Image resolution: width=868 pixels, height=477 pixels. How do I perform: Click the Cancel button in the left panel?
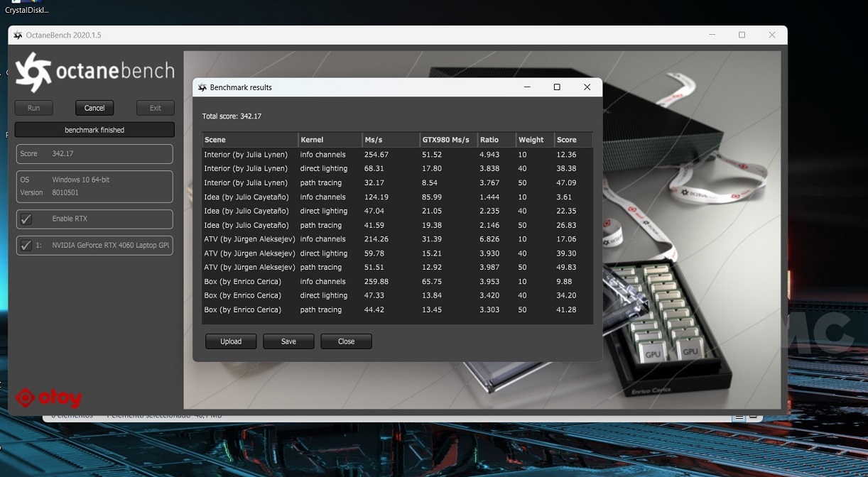point(94,108)
